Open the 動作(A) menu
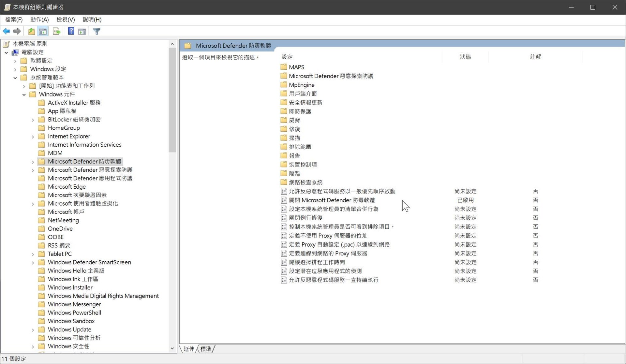The width and height of the screenshot is (626, 364). coord(39,20)
